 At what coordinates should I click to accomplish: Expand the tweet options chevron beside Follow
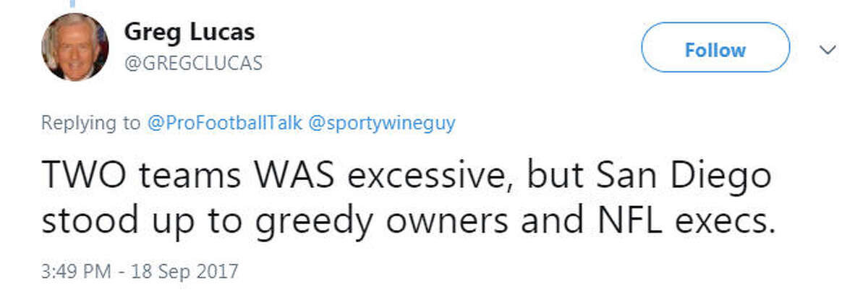(828, 50)
